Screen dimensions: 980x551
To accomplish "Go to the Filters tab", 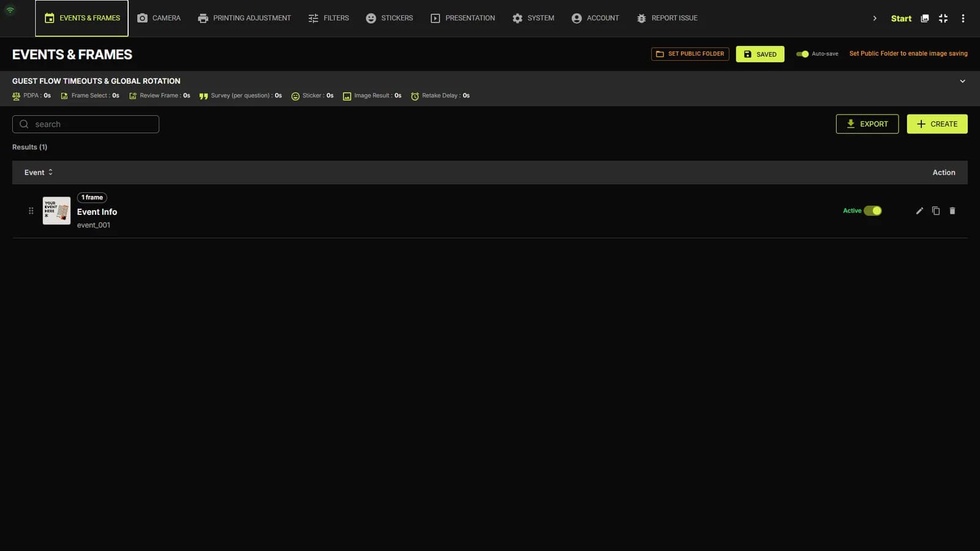I will 328,18.
